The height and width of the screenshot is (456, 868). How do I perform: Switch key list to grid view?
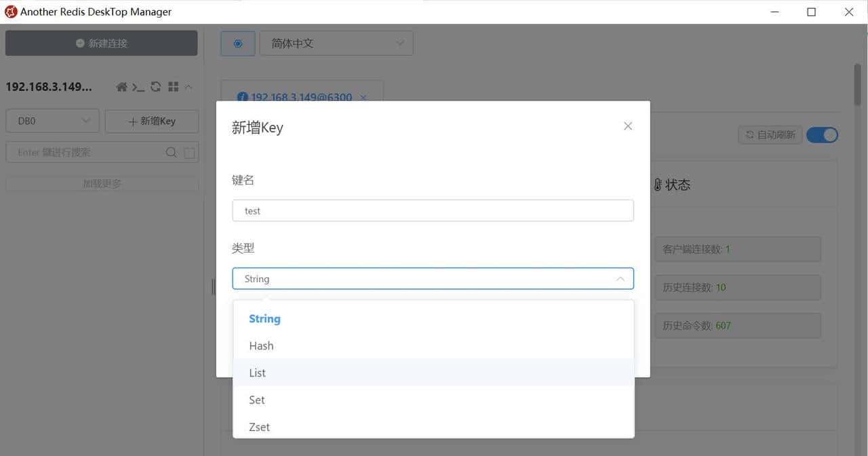pos(173,86)
